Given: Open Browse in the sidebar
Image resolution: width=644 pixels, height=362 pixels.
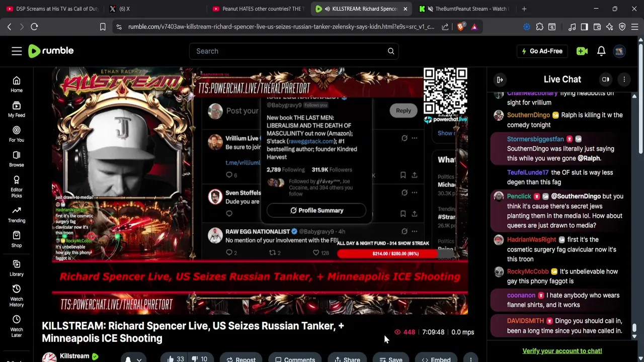Looking at the screenshot, I should coord(17,159).
